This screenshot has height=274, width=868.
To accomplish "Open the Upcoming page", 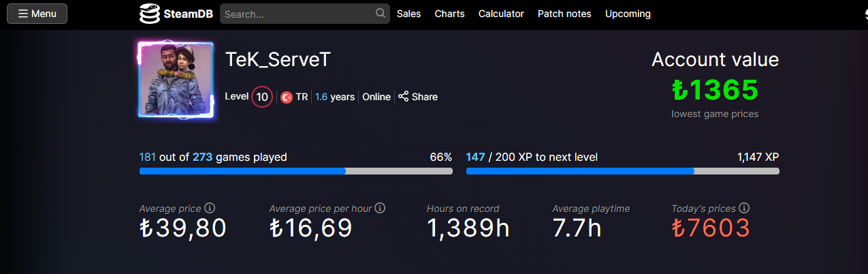I will coord(628,14).
